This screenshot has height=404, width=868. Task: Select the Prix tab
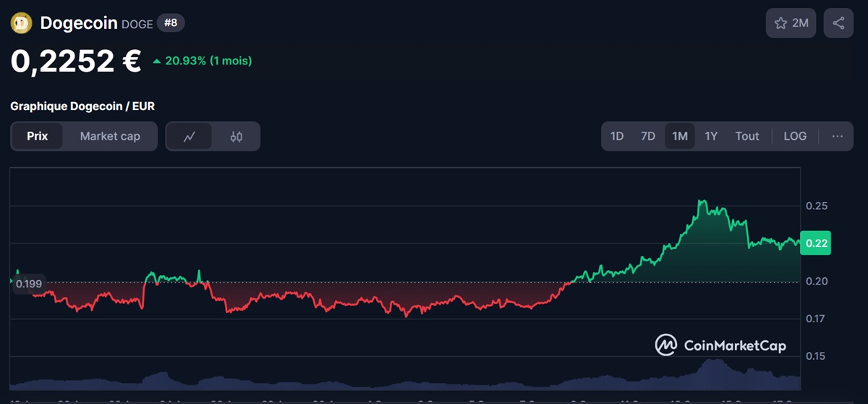pyautogui.click(x=38, y=136)
